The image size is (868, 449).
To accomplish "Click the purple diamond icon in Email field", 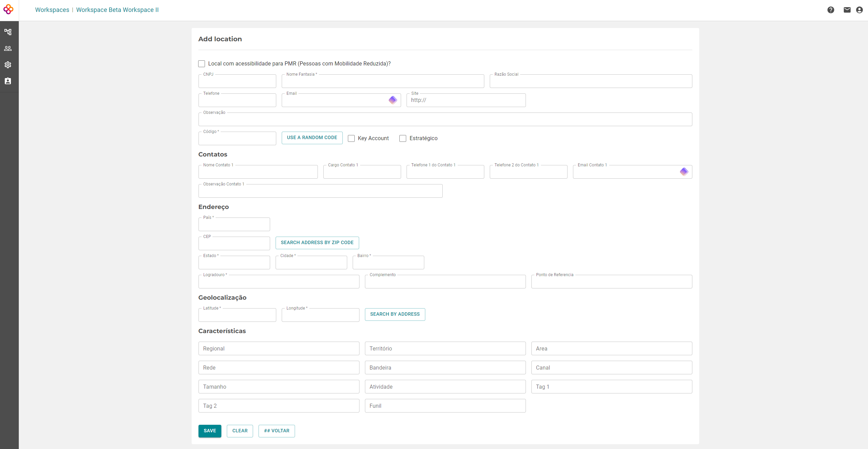I will click(x=393, y=100).
